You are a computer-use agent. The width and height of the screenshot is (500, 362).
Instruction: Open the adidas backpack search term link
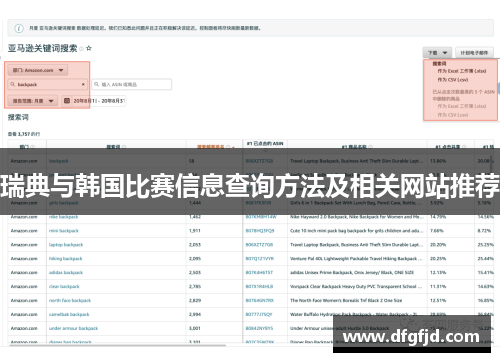pos(66,273)
